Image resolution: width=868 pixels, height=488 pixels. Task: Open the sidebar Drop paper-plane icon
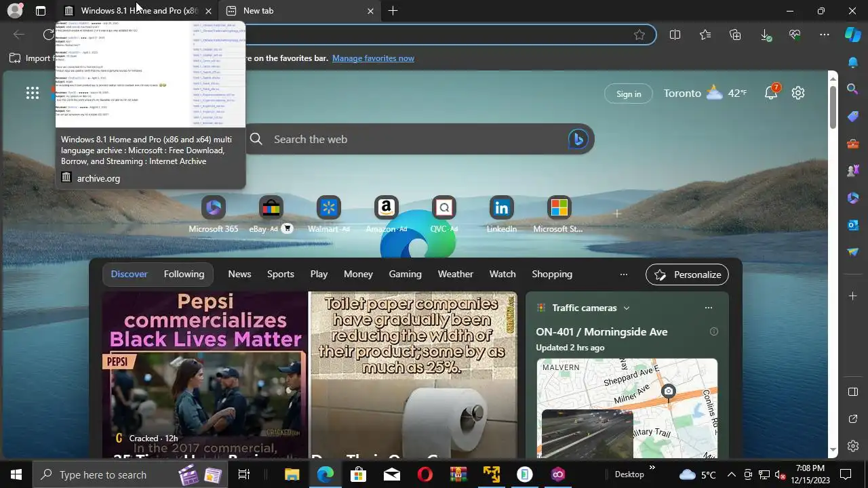(853, 251)
